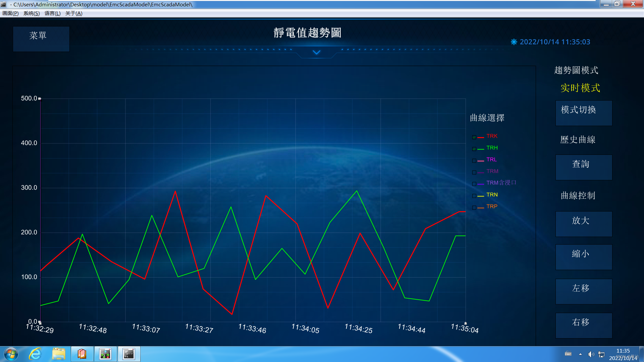Expand the chevron below the chart title
The height and width of the screenshot is (362, 644).
coord(316,53)
